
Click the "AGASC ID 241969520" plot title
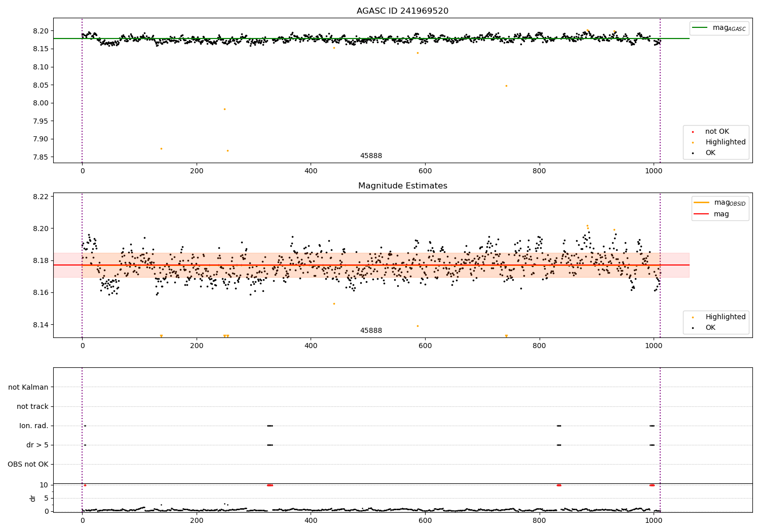tap(402, 11)
